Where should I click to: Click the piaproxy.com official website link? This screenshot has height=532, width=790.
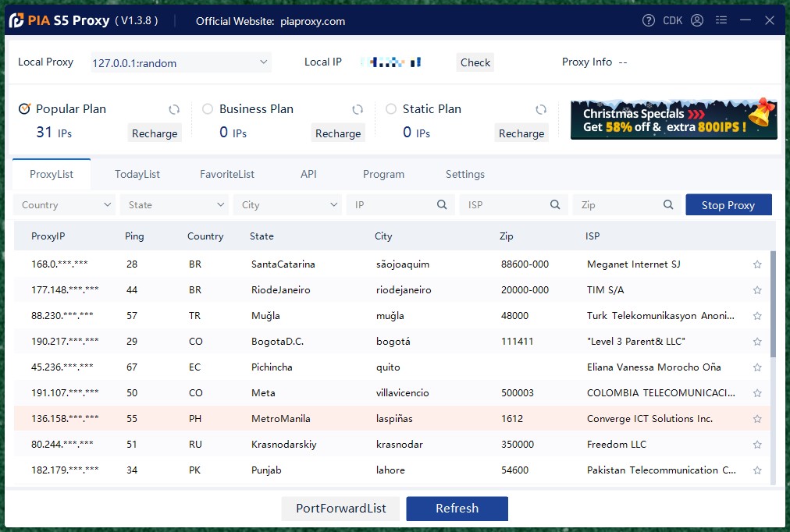(x=313, y=21)
